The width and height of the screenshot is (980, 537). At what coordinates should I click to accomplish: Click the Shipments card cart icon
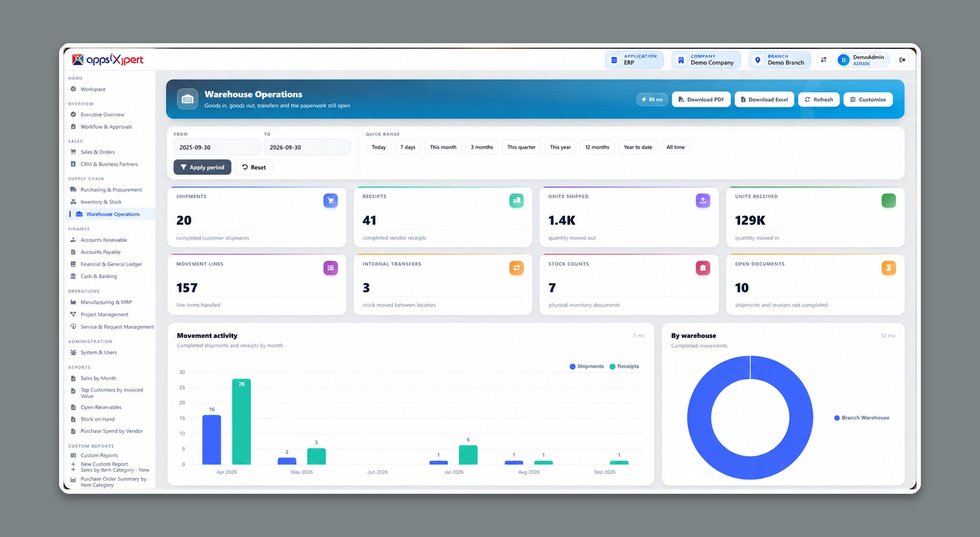click(331, 200)
